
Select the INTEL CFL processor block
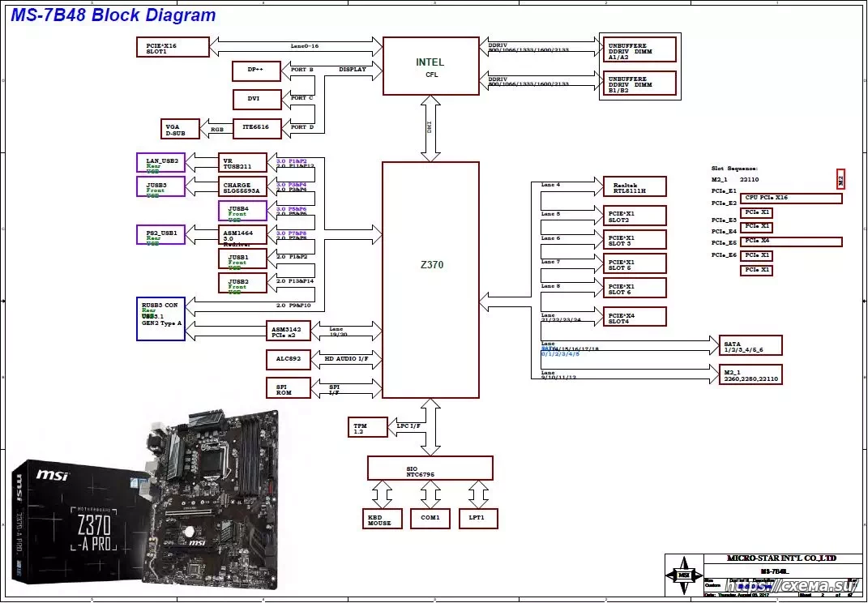tap(430, 66)
